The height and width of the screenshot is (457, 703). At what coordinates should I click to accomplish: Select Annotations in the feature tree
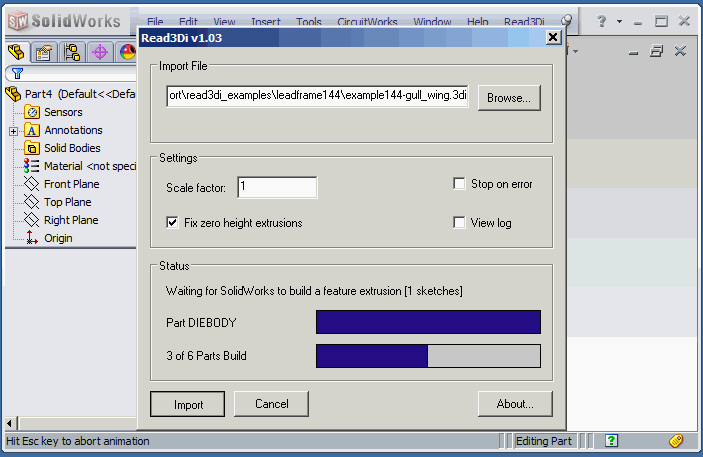pyautogui.click(x=74, y=130)
